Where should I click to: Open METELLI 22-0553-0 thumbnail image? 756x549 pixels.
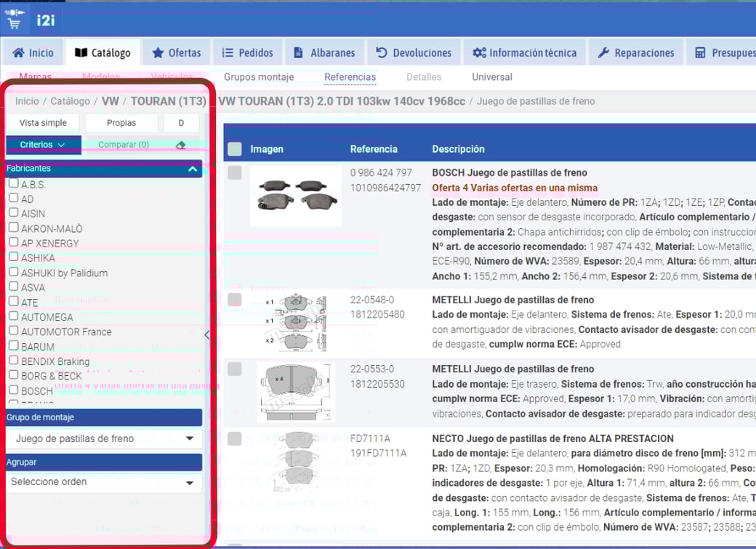(296, 392)
